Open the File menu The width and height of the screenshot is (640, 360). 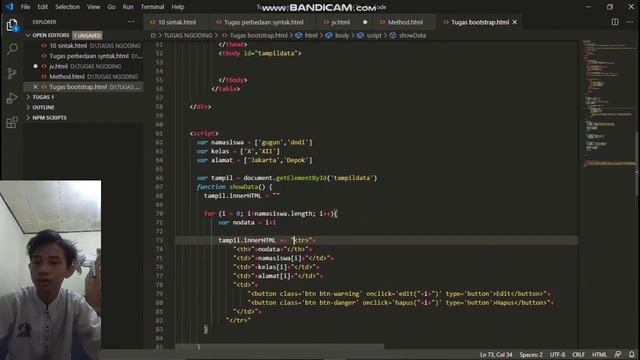pos(25,7)
